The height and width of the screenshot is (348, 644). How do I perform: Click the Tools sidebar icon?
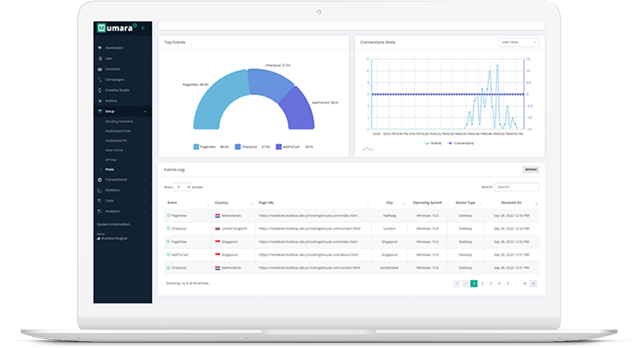tap(100, 200)
